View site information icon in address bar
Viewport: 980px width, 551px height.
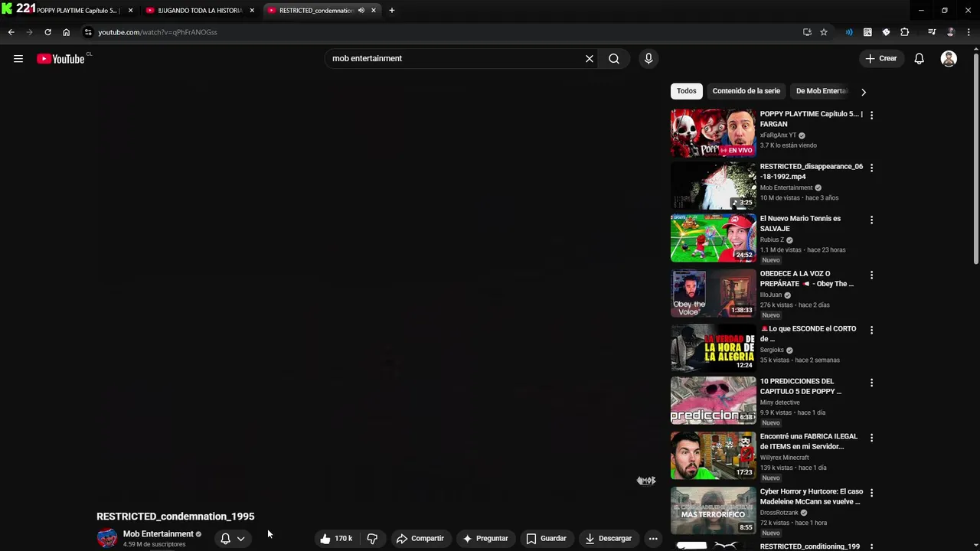click(x=88, y=32)
